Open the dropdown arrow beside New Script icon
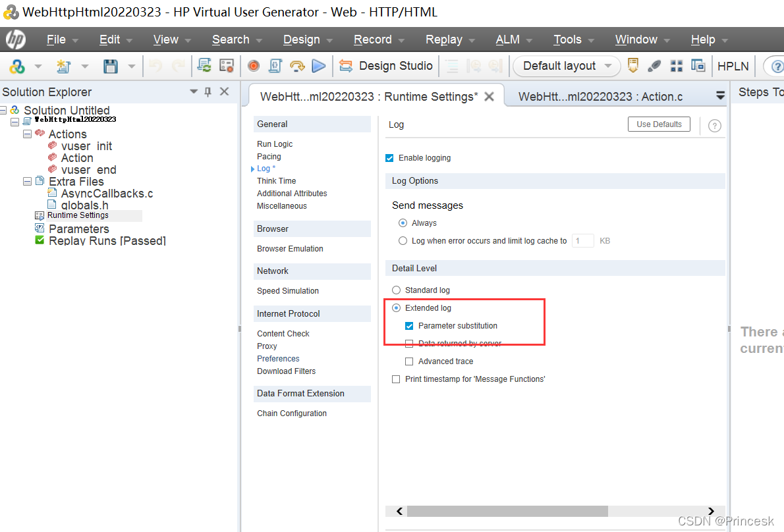 [84, 66]
